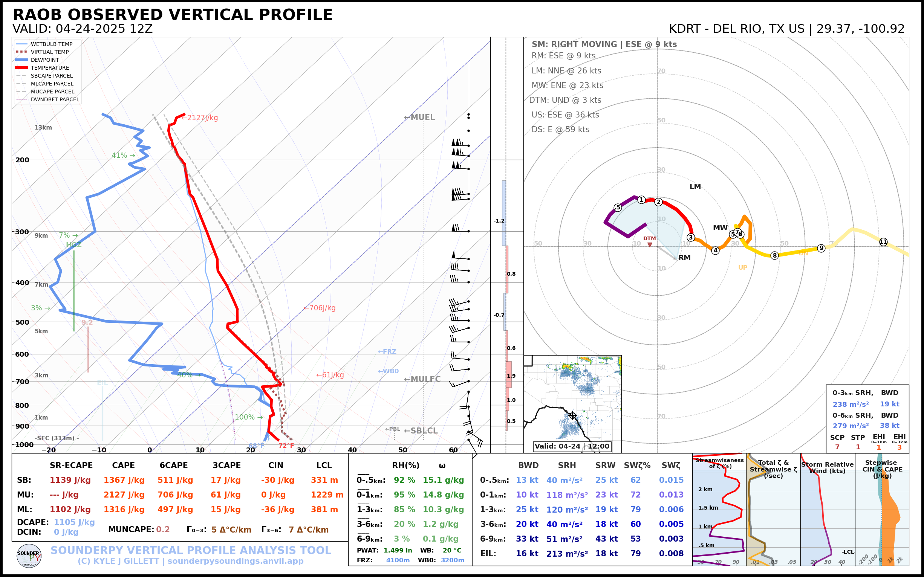Click the TEMPERATURE red line legend swatch
Viewport: 924px width, 577px height.
point(22,68)
